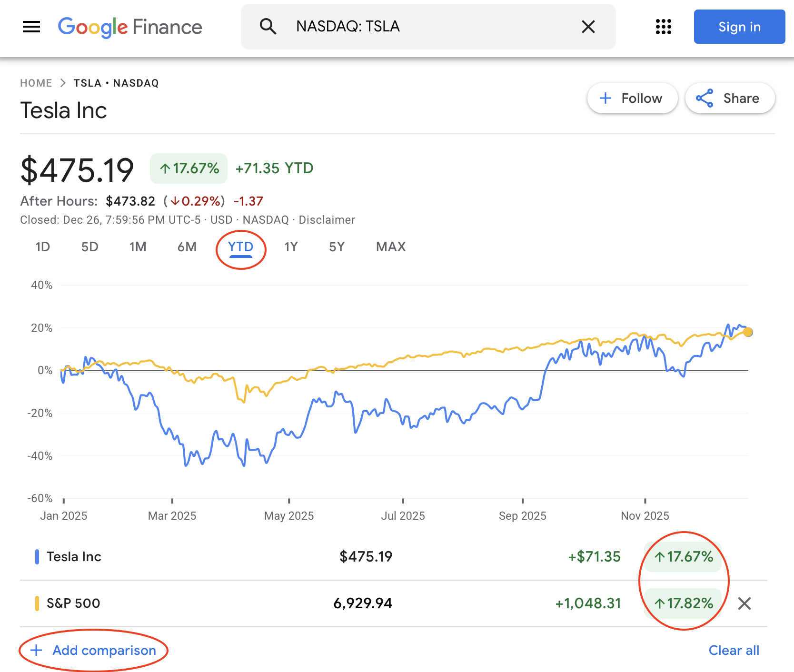Show the 1Y chart range

291,247
